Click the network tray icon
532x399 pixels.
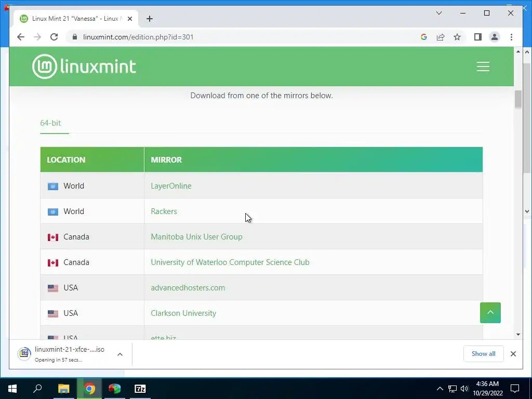[453, 389]
